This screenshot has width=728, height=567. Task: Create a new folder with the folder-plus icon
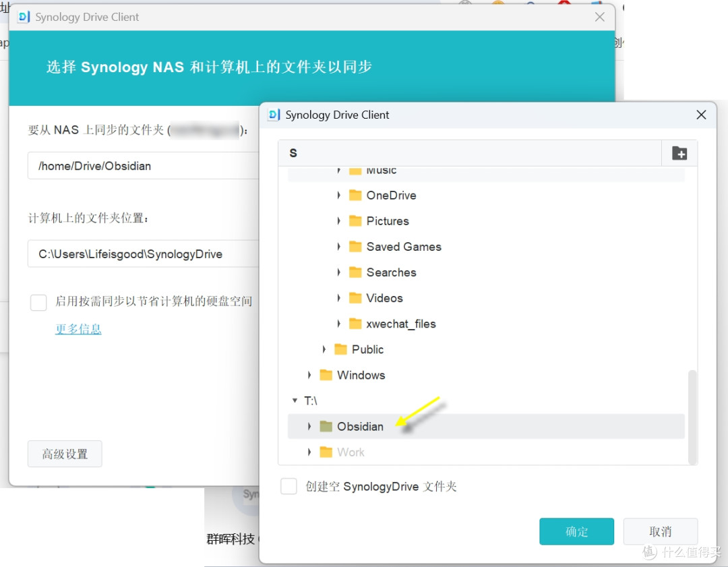pyautogui.click(x=679, y=153)
